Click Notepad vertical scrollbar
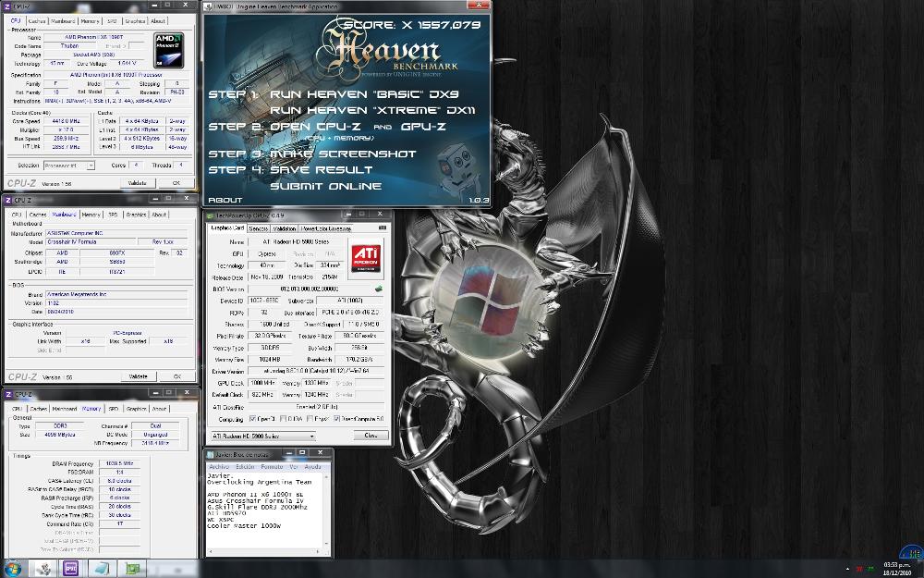 (x=326, y=510)
